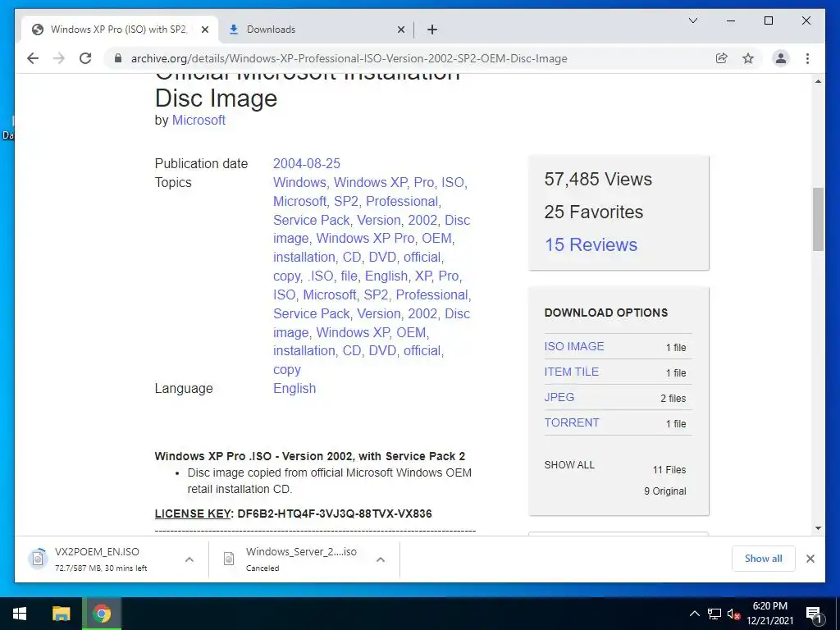
Task: Reload the archive.org page
Action: click(x=85, y=58)
